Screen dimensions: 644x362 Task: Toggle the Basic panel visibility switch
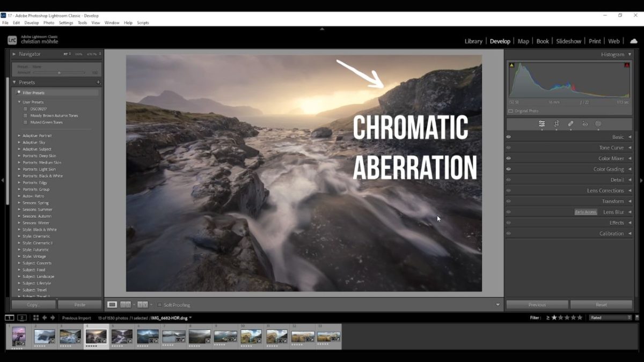coord(508,137)
